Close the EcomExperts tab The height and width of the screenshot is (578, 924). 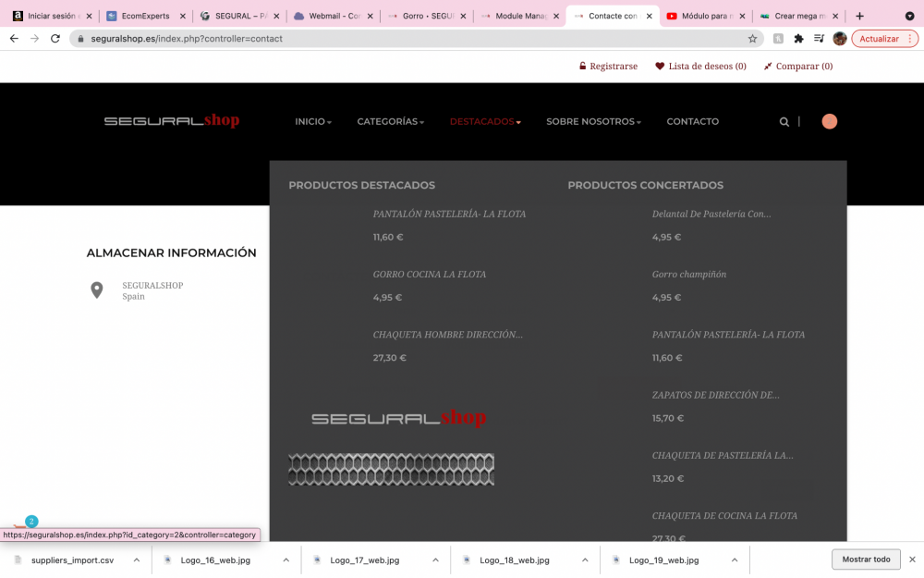[183, 16]
